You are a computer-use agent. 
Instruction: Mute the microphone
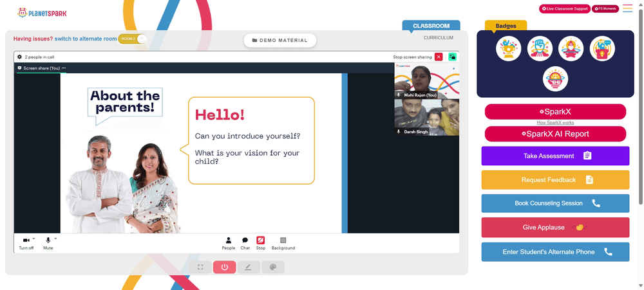point(48,243)
